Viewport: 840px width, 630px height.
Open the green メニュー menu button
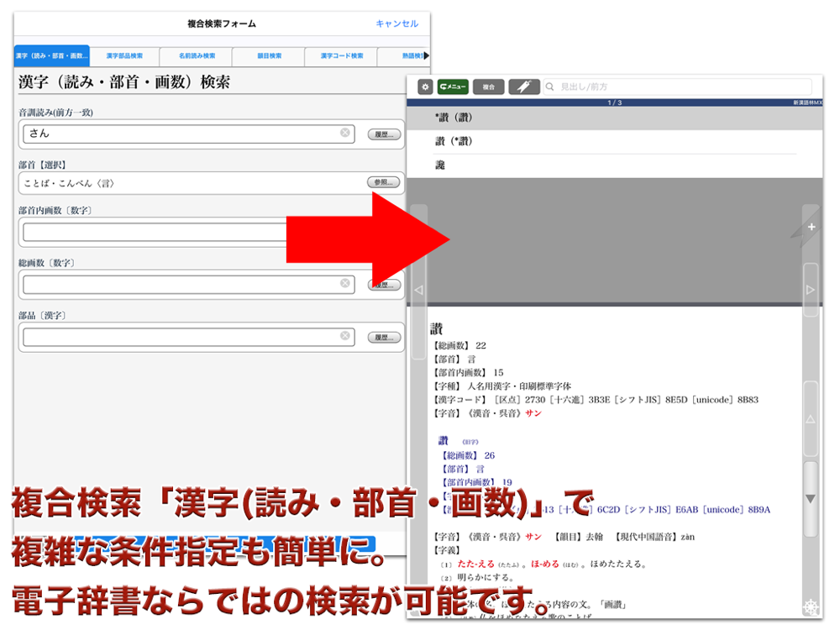pyautogui.click(x=453, y=87)
